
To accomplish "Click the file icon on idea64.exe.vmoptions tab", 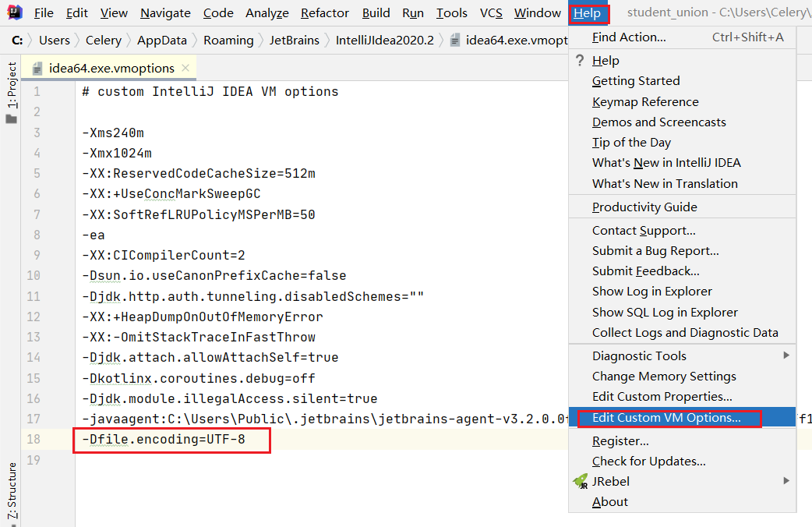I will click(37, 69).
